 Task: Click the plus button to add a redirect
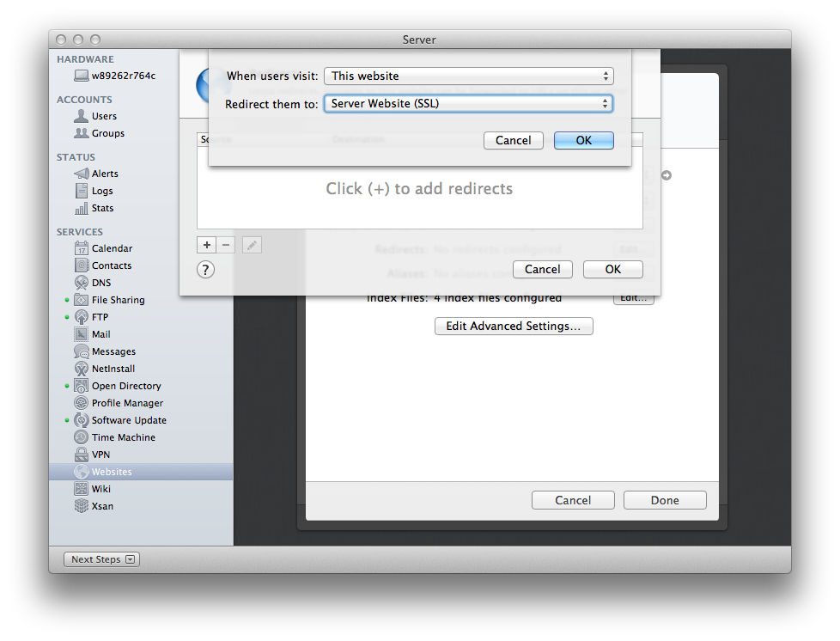pos(207,245)
